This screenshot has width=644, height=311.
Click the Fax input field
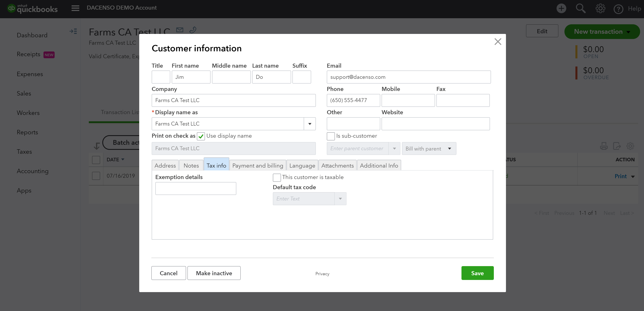pos(463,100)
